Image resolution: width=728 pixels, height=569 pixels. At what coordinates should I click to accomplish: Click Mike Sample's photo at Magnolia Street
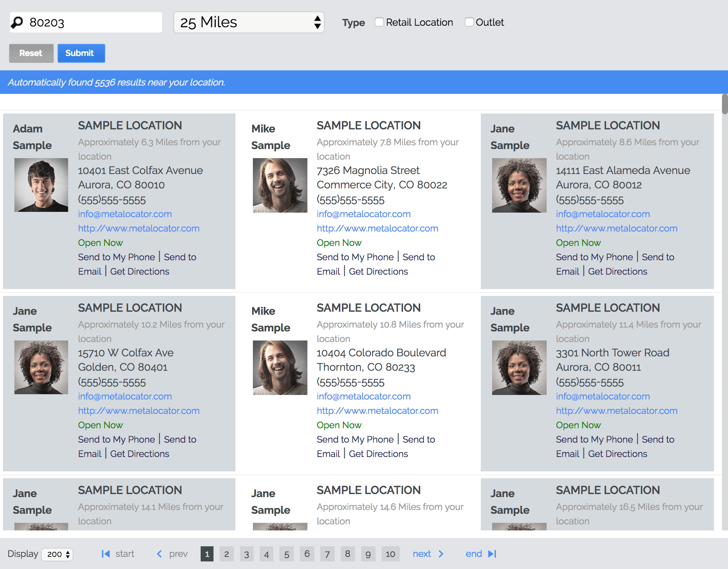[x=280, y=185]
